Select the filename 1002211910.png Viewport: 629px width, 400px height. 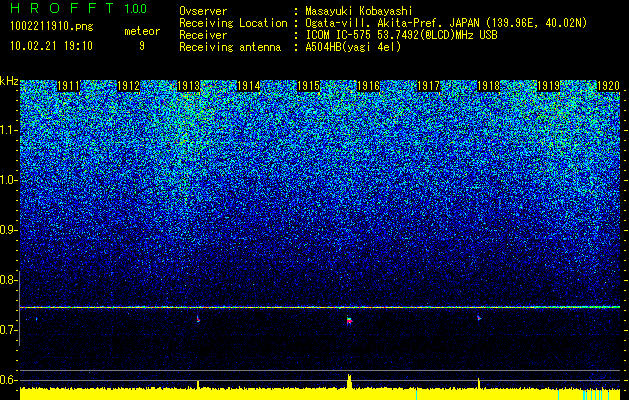[x=51, y=27]
